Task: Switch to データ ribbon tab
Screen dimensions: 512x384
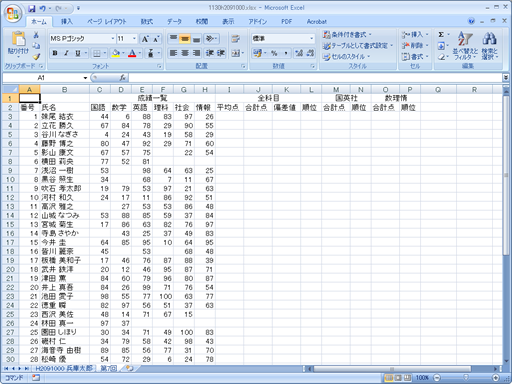Action: (x=174, y=22)
